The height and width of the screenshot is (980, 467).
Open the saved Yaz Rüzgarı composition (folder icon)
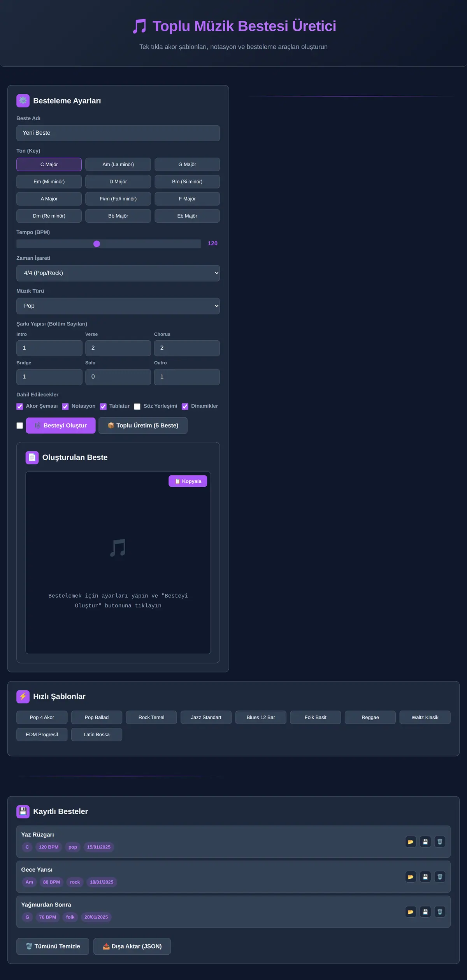click(411, 841)
